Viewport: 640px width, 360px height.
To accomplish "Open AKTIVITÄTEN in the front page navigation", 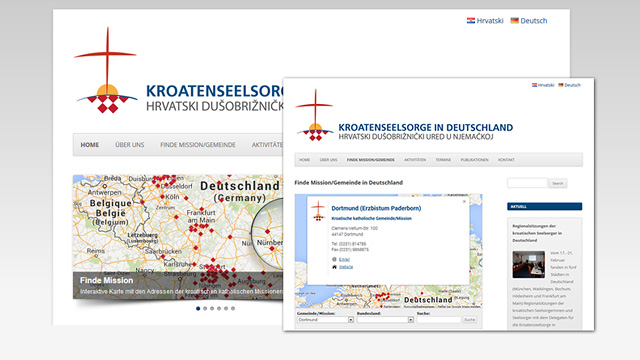I will [x=415, y=160].
